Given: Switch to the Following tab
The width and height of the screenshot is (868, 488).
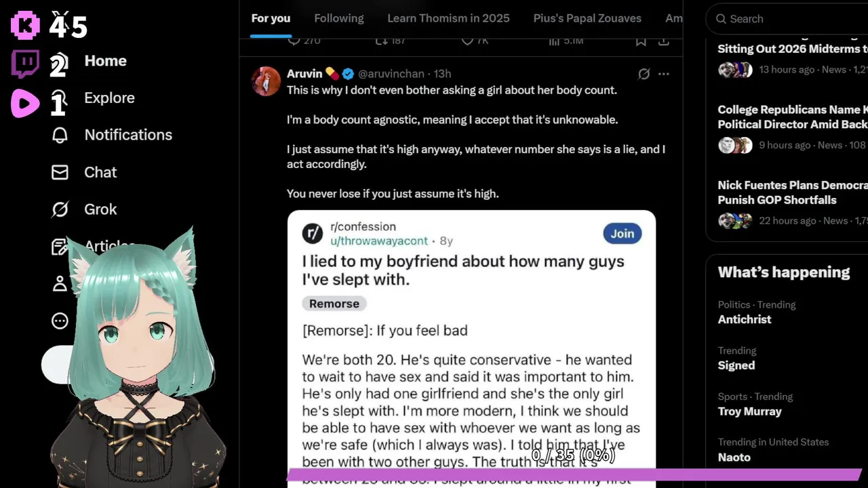Looking at the screenshot, I should pyautogui.click(x=339, y=18).
